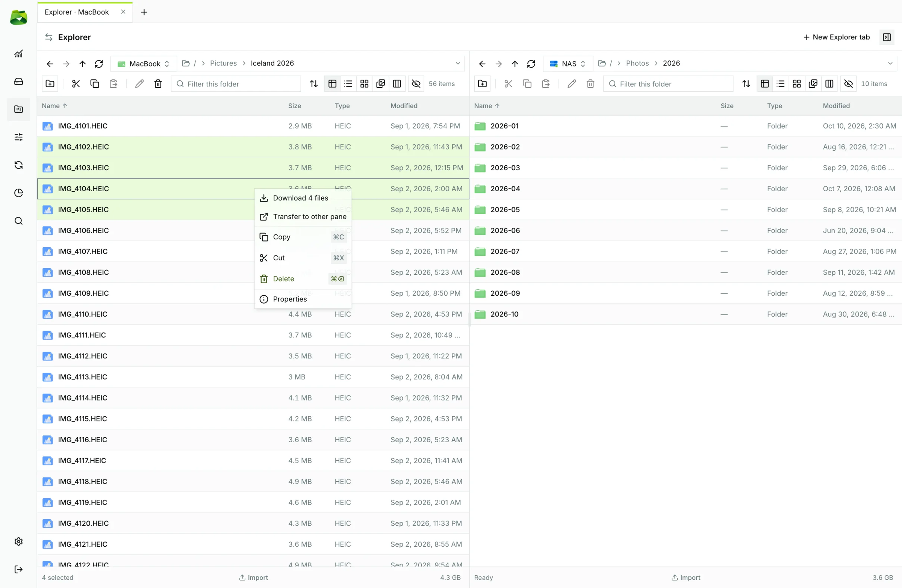Click the scissors cut icon in MacBook pane toolbar
The image size is (902, 588).
point(76,84)
